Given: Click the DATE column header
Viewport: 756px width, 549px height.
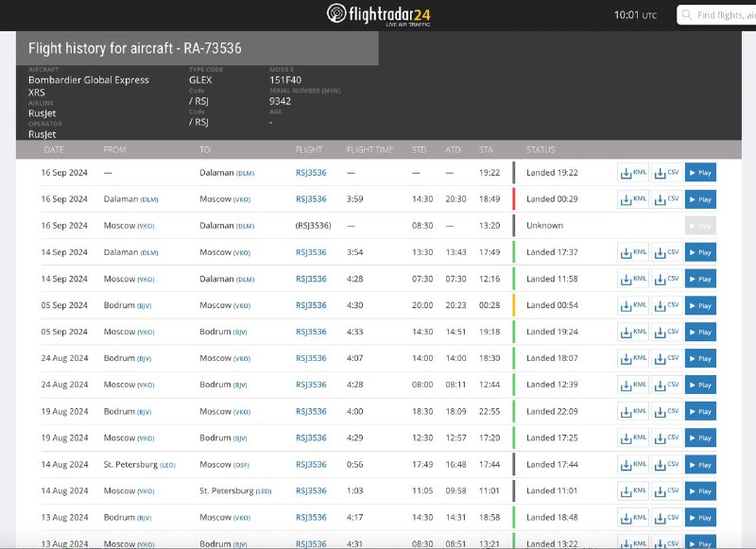Looking at the screenshot, I should [54, 150].
